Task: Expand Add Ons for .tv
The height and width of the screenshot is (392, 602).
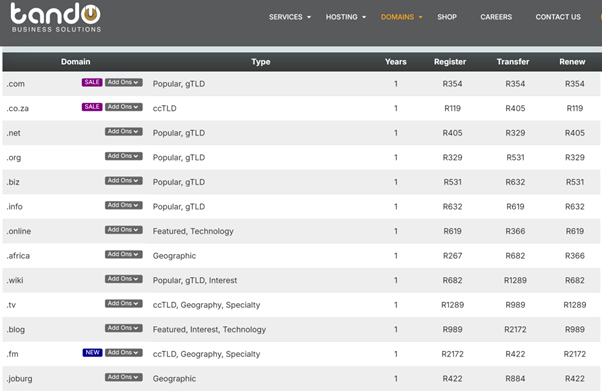Action: (124, 304)
